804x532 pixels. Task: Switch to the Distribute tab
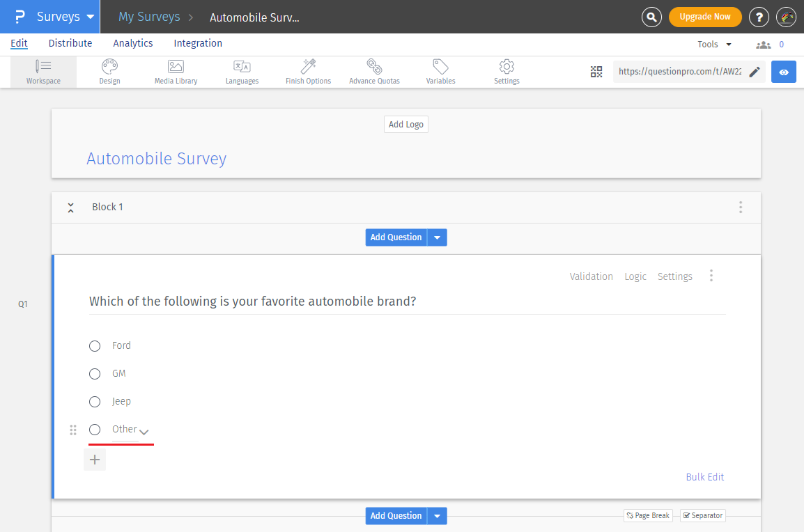[70, 43]
